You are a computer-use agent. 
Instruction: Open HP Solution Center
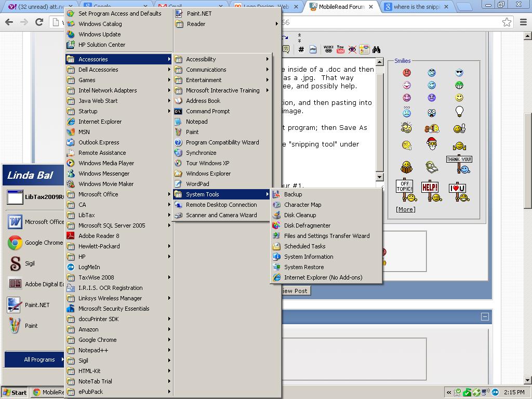[x=119, y=45]
